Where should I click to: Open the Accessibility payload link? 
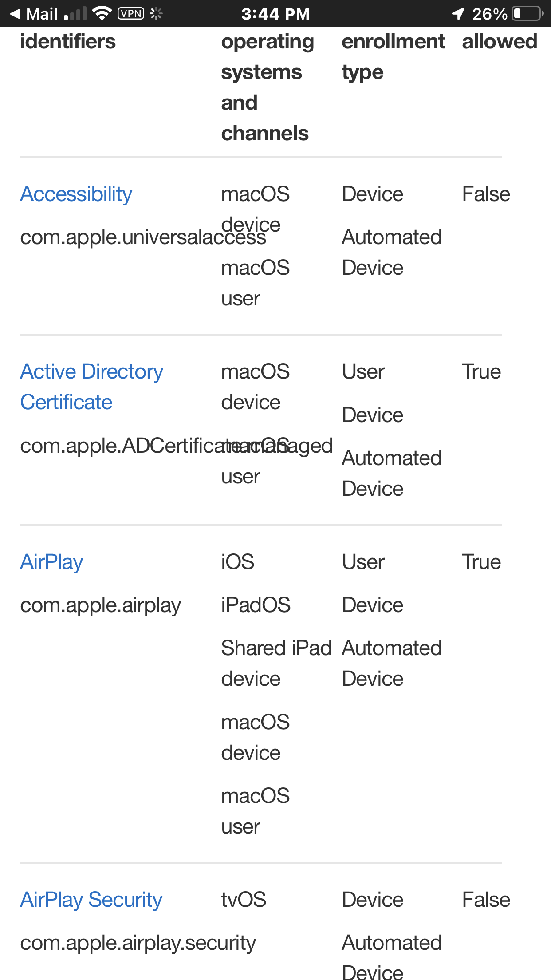coord(76,194)
